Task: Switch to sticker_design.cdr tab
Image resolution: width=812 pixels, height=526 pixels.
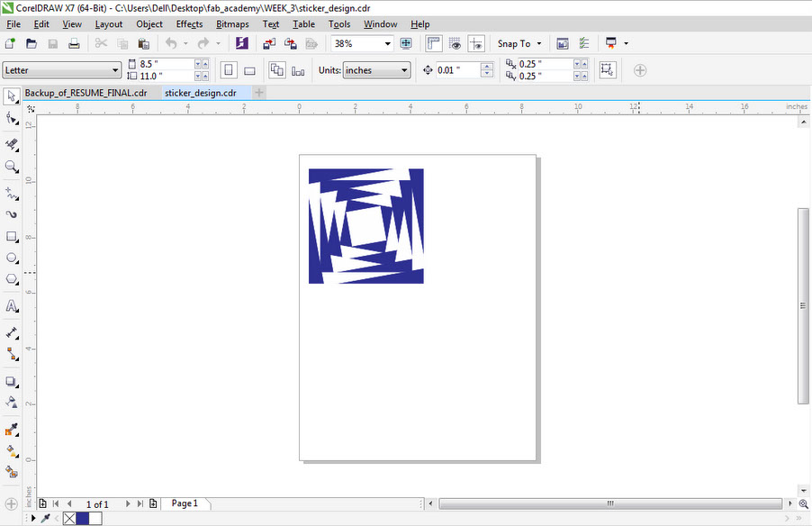Action: click(201, 93)
